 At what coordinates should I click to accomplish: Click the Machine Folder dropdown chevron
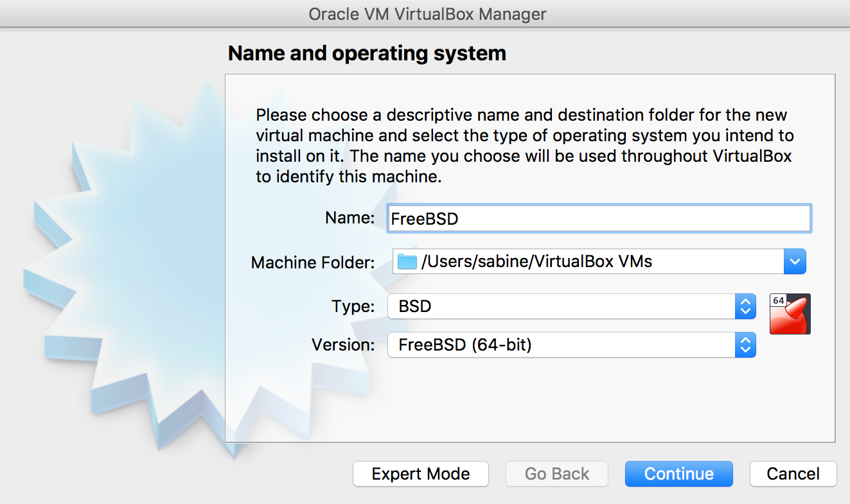click(795, 261)
